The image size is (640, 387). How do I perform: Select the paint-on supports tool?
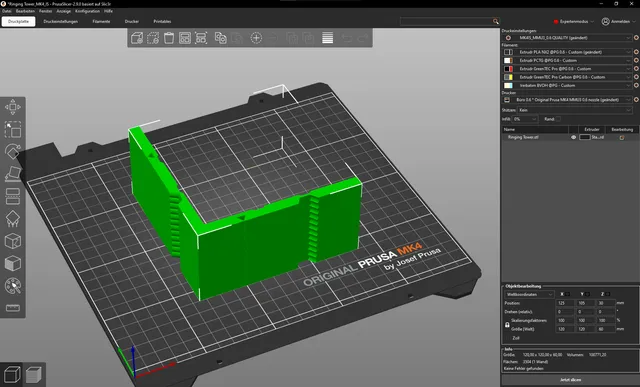click(13, 219)
